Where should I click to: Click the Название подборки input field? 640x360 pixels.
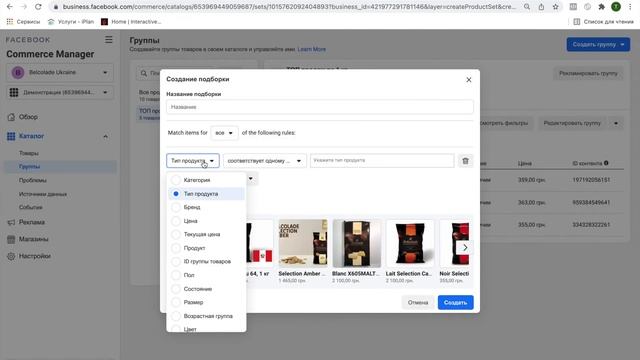(x=320, y=107)
